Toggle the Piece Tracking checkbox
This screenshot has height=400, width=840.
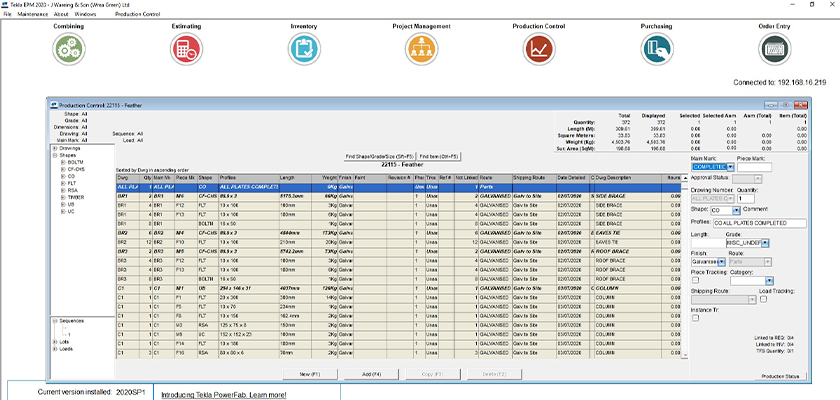tap(694, 279)
